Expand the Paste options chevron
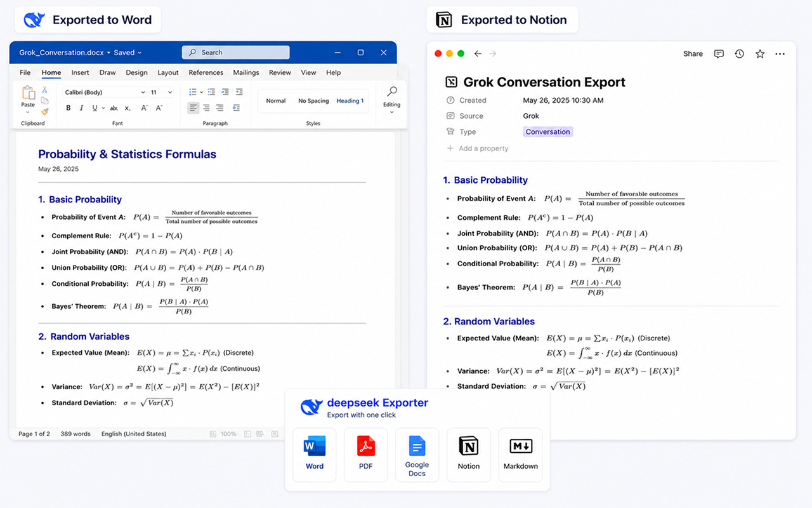The image size is (812, 508). 28,112
